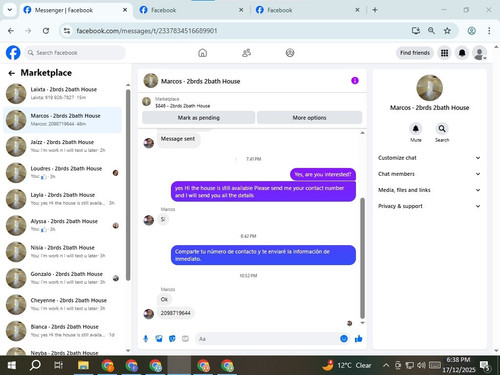The height and width of the screenshot is (375, 500).
Task: Open Windows taskbar search
Action: pos(35,365)
